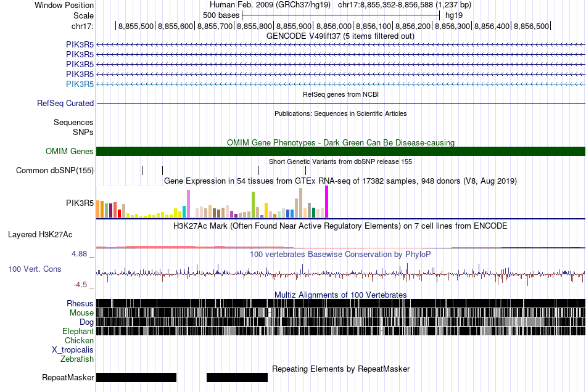Open 'Short Genetic Variants from dbSNP' title
Viewport: 586px width, 392px height.
click(x=340, y=161)
